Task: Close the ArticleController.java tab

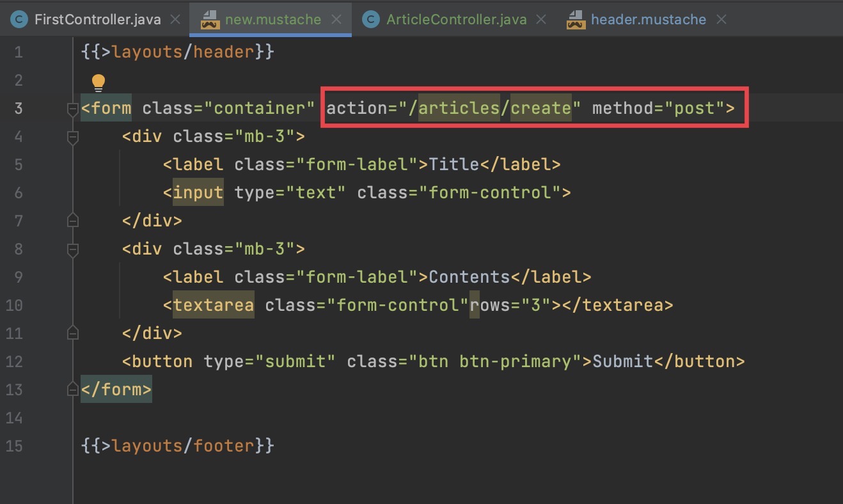Action: (541, 19)
